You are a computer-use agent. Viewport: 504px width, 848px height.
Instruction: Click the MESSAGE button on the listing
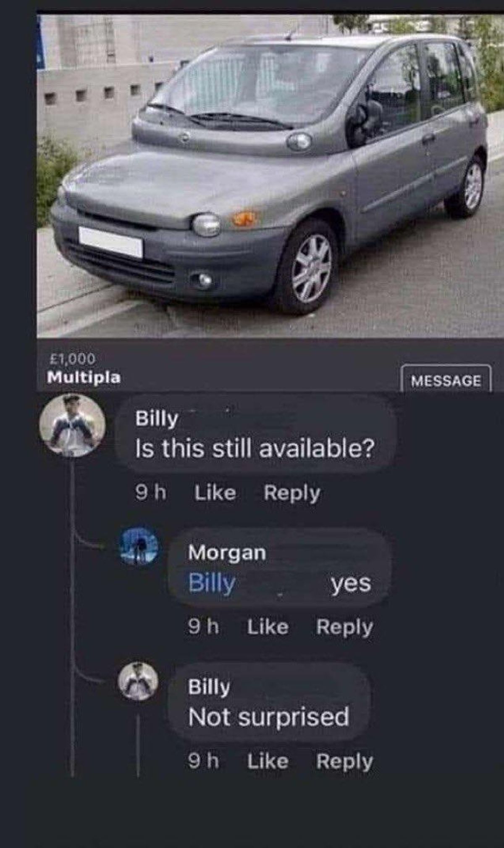(x=446, y=380)
